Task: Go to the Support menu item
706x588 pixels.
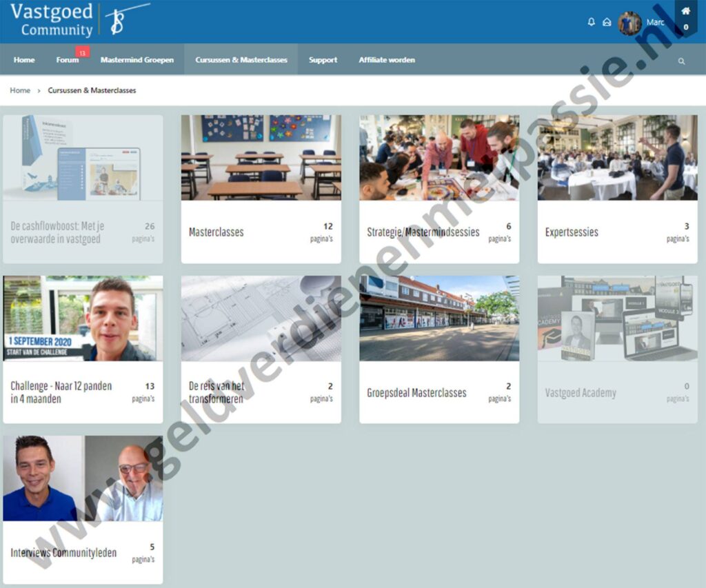Action: 323,60
